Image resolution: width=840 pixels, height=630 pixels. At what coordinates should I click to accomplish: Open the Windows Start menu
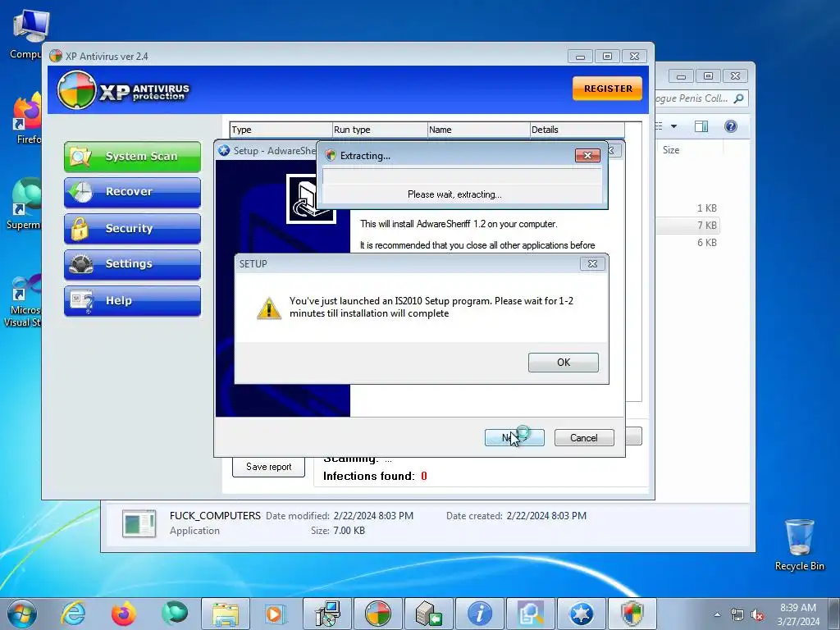pyautogui.click(x=21, y=614)
